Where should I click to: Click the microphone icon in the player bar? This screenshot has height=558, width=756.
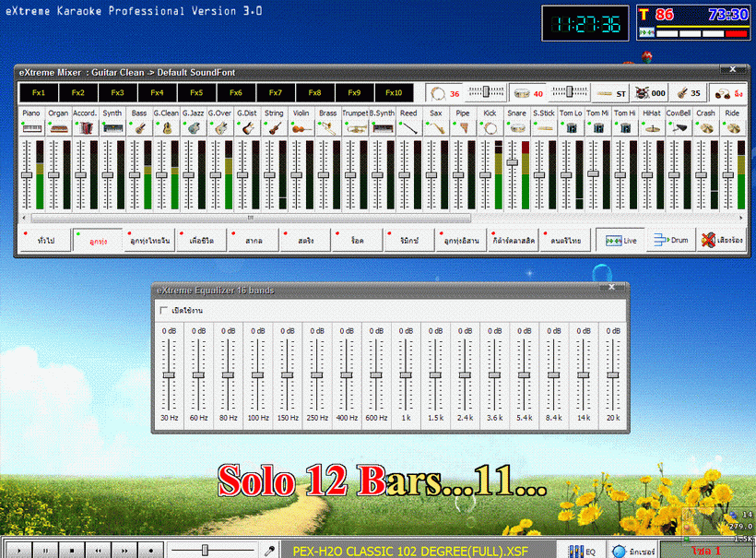pyautogui.click(x=270, y=551)
